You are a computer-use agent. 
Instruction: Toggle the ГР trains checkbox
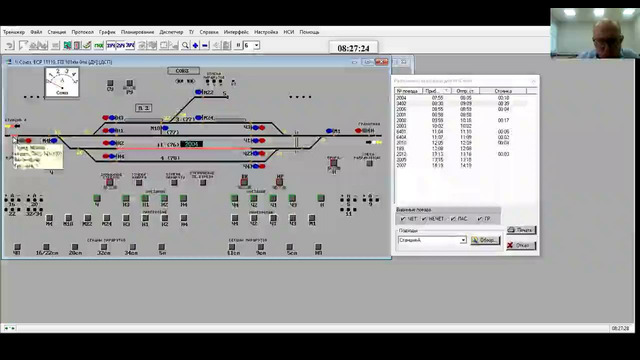coord(480,219)
